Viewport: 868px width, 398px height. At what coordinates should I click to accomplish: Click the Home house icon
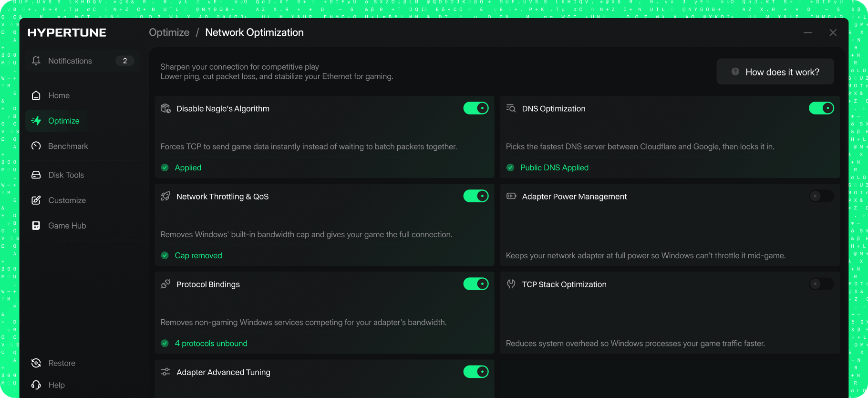36,95
